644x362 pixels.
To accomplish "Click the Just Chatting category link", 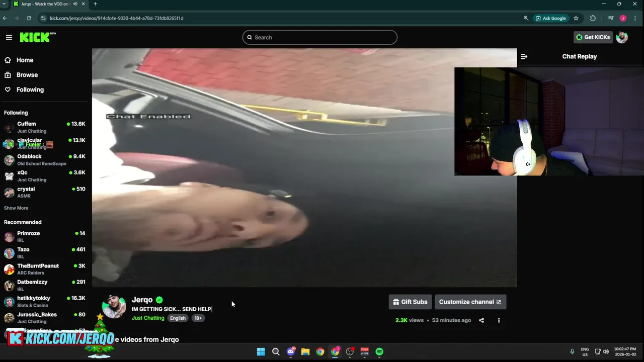I will point(148,318).
